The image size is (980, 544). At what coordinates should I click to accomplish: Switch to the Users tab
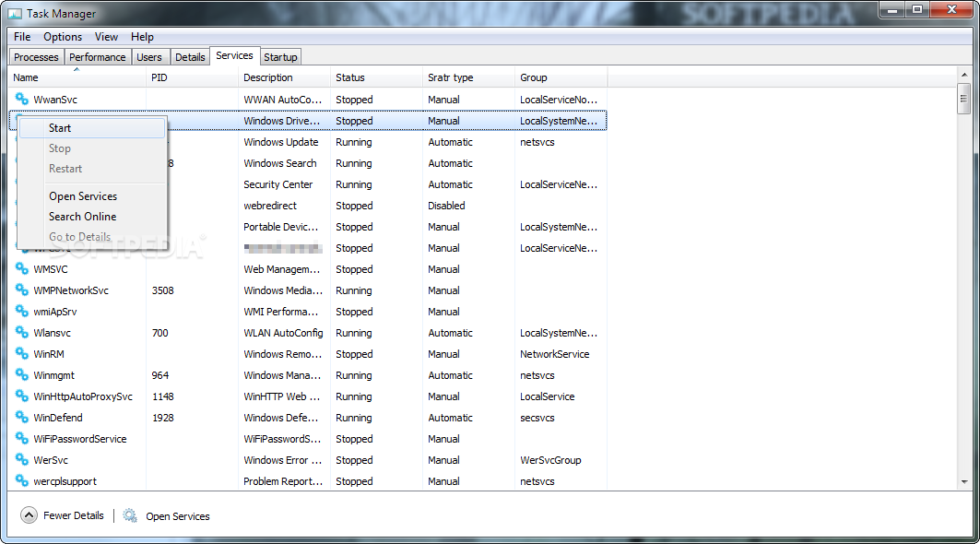(x=149, y=57)
